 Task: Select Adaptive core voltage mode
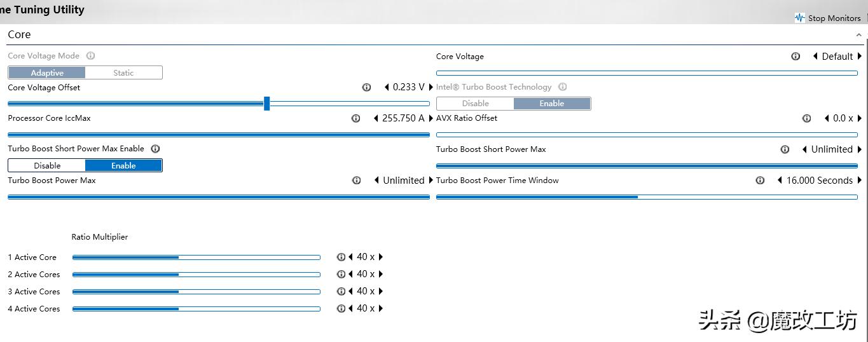point(47,73)
